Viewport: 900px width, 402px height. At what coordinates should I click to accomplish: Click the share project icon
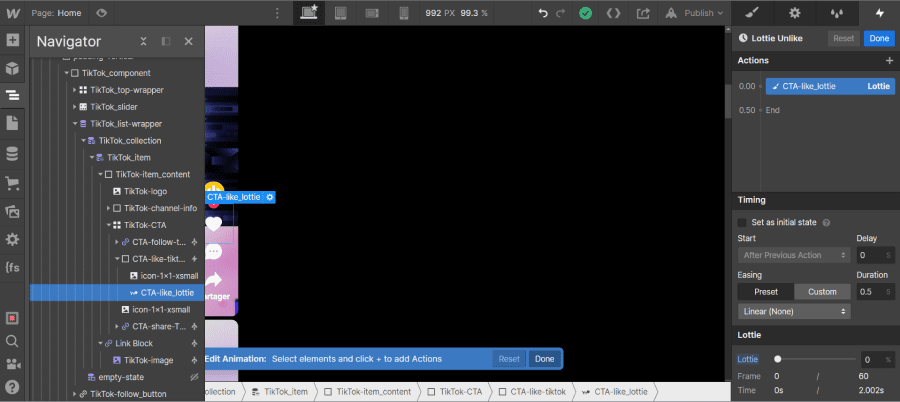coord(643,13)
